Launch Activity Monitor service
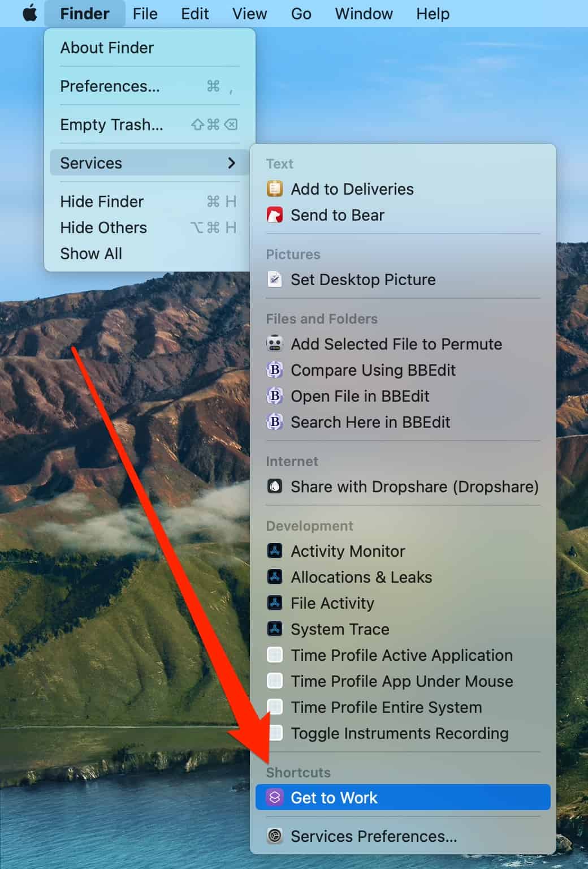The height and width of the screenshot is (869, 588). tap(403, 551)
